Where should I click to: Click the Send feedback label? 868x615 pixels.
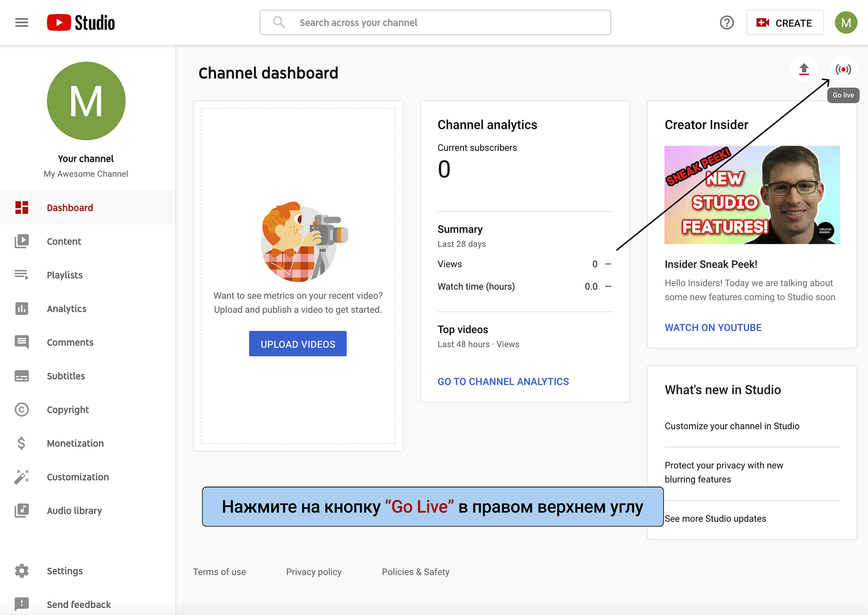tap(79, 605)
